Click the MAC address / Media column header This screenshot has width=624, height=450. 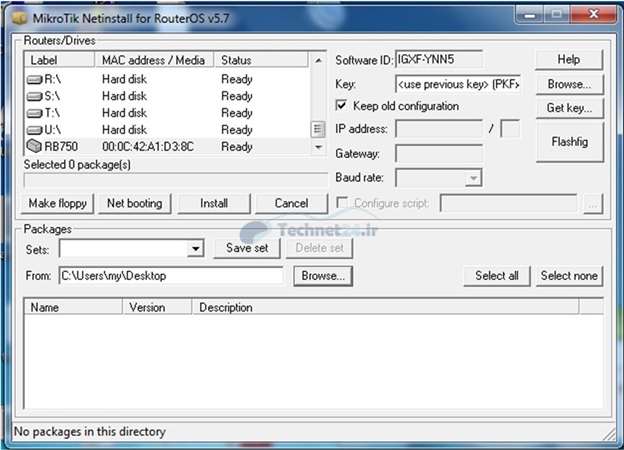coord(154,60)
